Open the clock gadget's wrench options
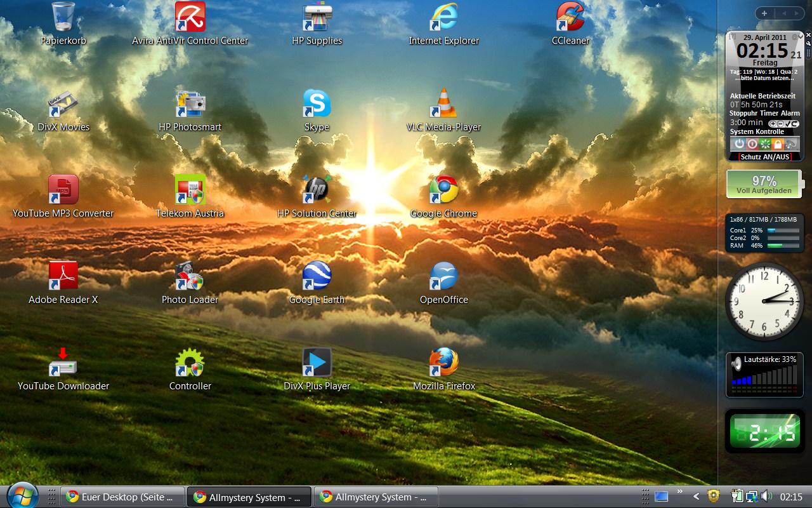The image size is (812, 508). [x=808, y=44]
